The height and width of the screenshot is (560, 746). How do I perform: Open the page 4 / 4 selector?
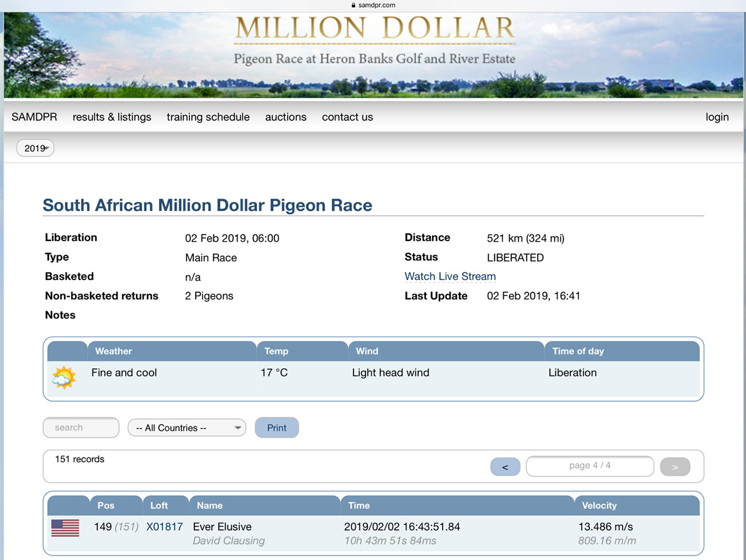(589, 466)
